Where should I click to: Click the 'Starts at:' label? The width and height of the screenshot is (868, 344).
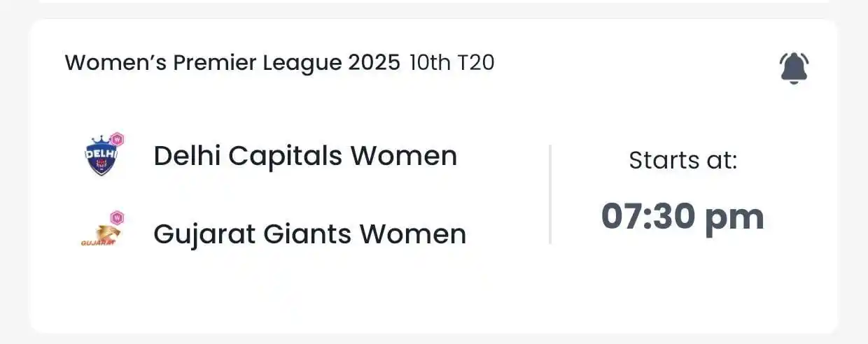(x=683, y=160)
